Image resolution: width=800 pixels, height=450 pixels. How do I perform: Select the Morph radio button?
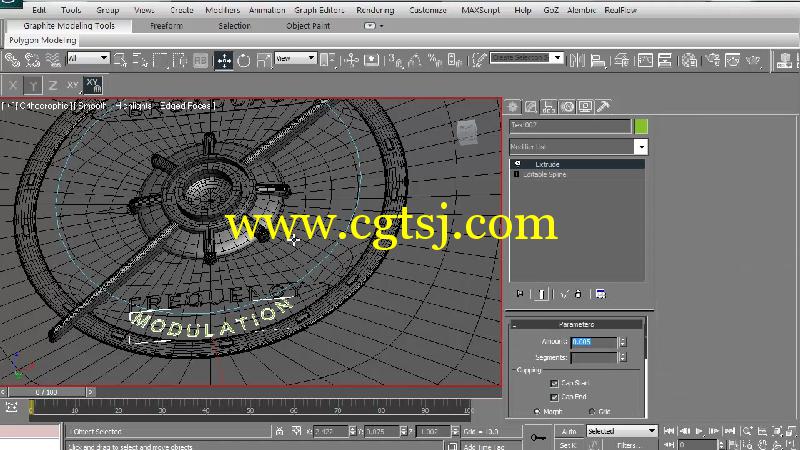(x=537, y=411)
